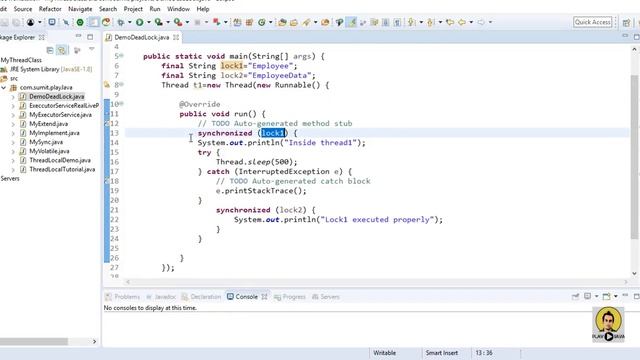
Task: Open dropdown next to Forward navigation arrow
Action: point(490,22)
